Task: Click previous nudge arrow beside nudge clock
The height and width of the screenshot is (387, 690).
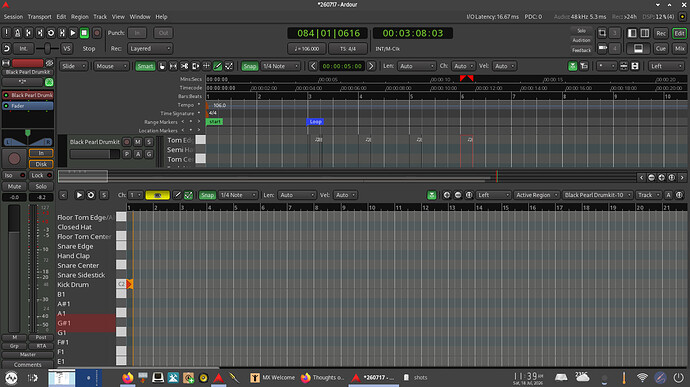Action: click(x=313, y=66)
